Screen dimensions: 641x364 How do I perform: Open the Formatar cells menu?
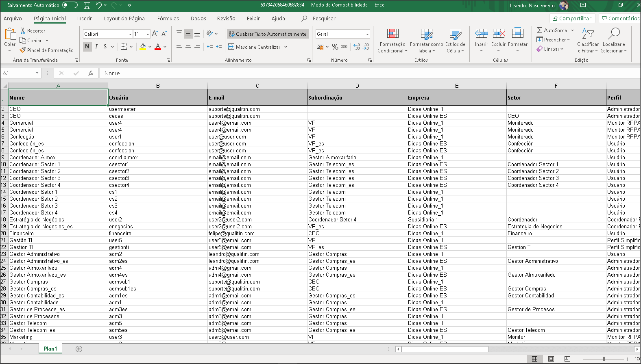517,40
